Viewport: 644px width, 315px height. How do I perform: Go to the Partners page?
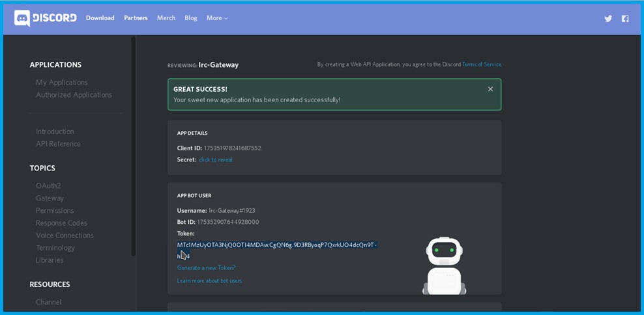click(136, 18)
